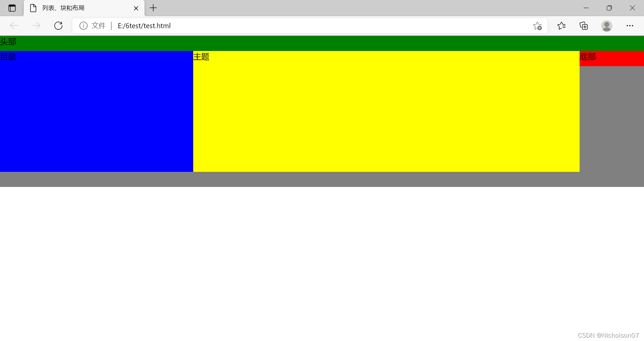Go back to previous page

14,26
